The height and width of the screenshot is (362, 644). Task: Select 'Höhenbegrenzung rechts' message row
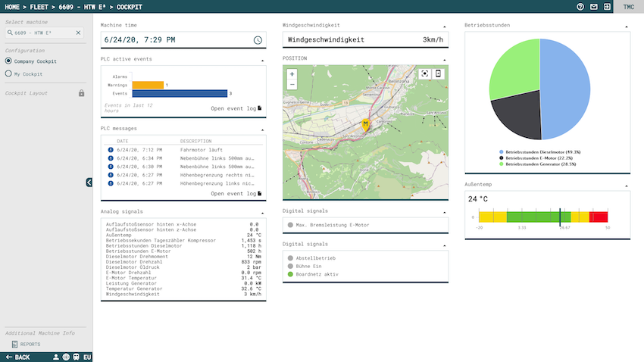pyautogui.click(x=183, y=175)
